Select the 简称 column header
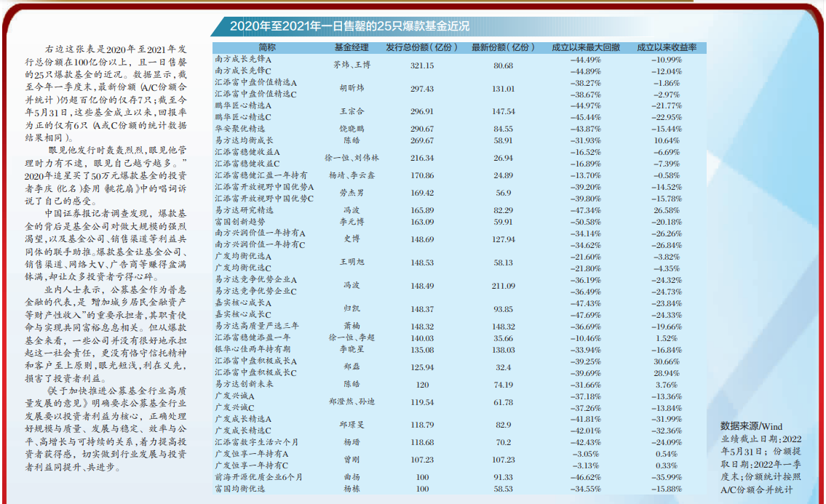 point(267,47)
